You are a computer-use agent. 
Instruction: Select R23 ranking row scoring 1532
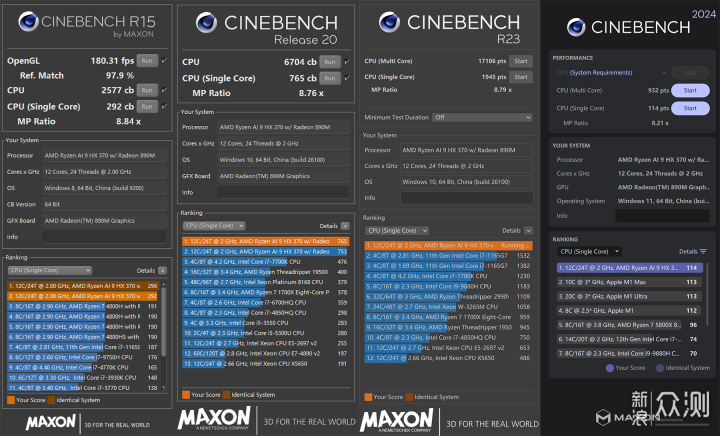coord(449,256)
